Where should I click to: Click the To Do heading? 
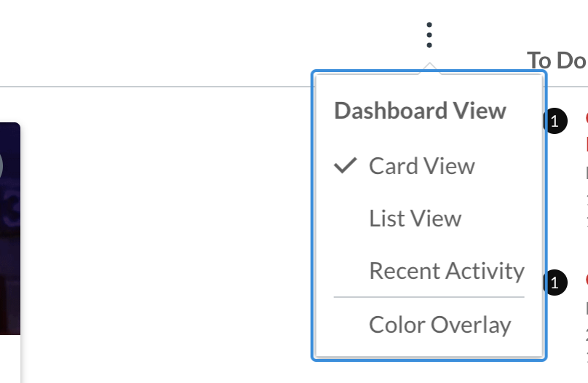(557, 60)
